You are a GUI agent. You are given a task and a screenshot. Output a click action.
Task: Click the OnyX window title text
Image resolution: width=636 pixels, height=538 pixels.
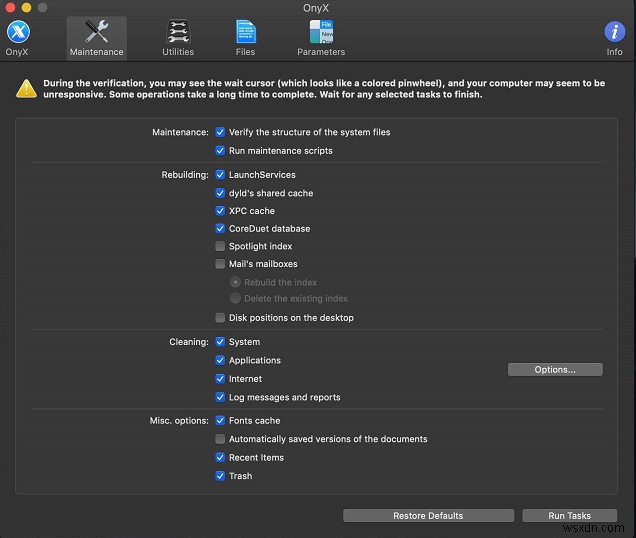[316, 8]
